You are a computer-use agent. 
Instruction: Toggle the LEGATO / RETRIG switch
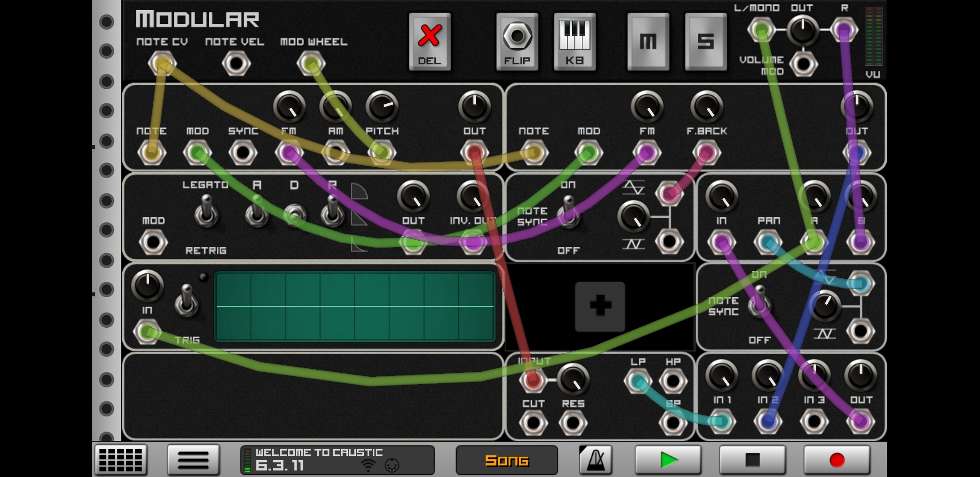pos(206,211)
